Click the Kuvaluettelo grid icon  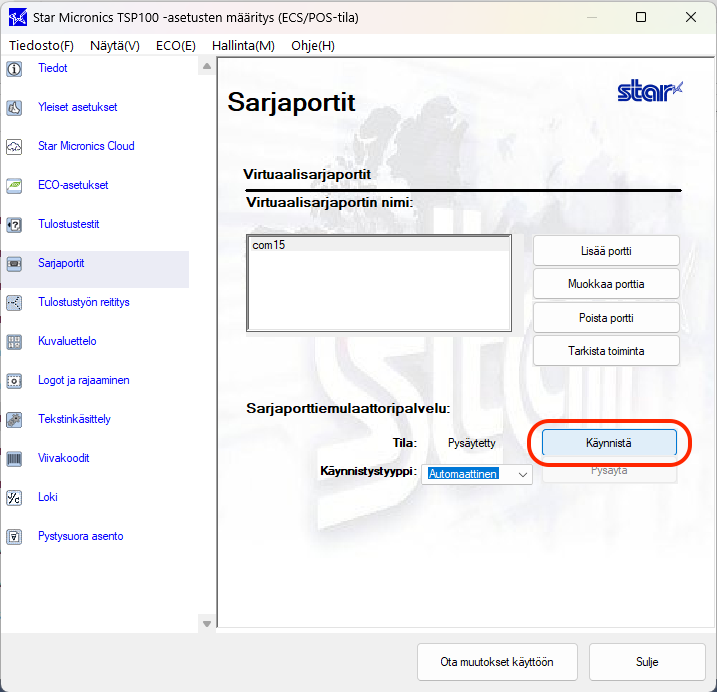[x=14, y=342]
